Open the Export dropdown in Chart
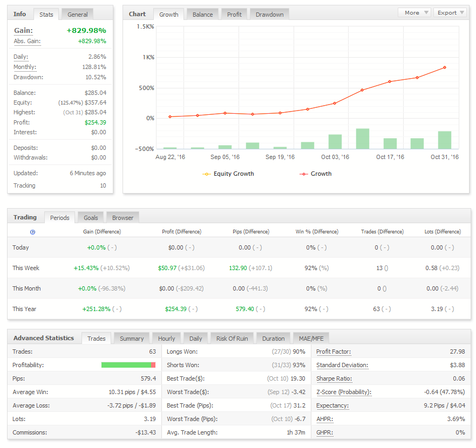The image size is (476, 448). [x=450, y=13]
